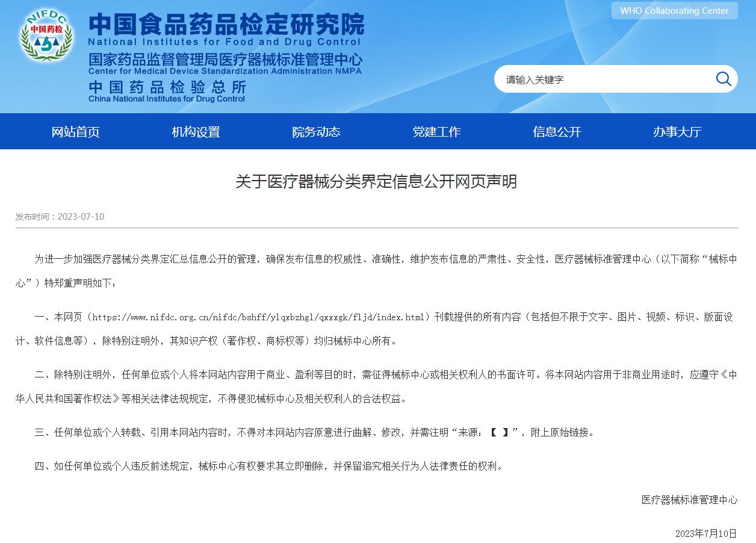Image resolution: width=756 pixels, height=543 pixels.
Task: Click the 中国食品药品检定研究院 site title
Action: click(226, 24)
